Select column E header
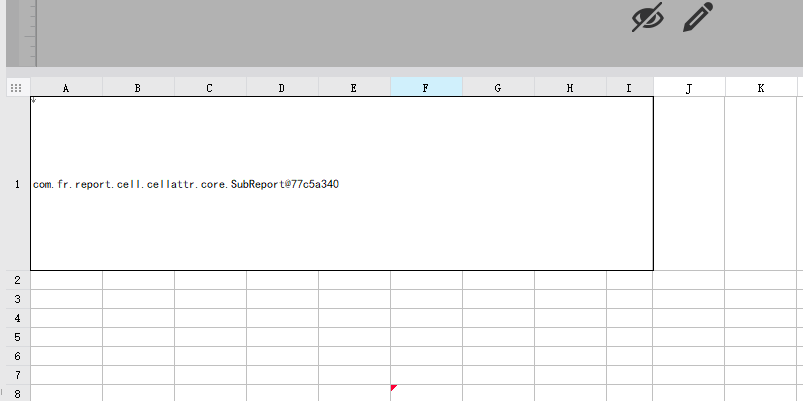The width and height of the screenshot is (803, 401). coord(354,88)
